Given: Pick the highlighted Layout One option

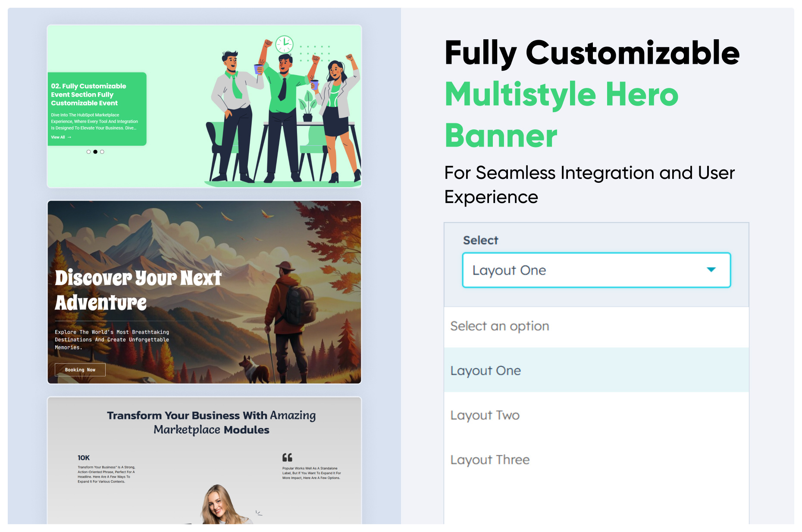Looking at the screenshot, I should coord(486,371).
